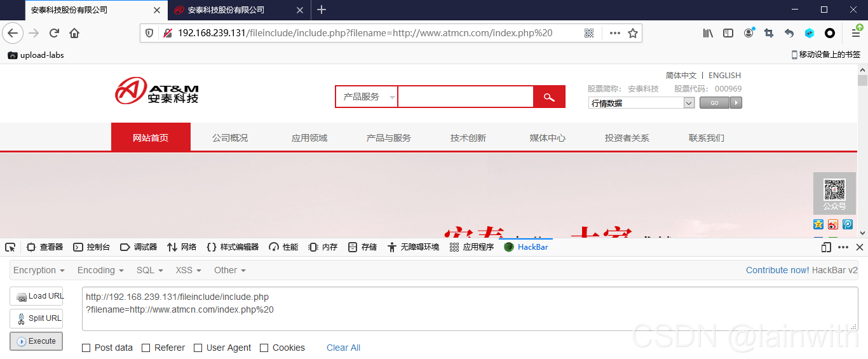Open the browser home page
The width and height of the screenshot is (868, 359).
pyautogui.click(x=74, y=33)
